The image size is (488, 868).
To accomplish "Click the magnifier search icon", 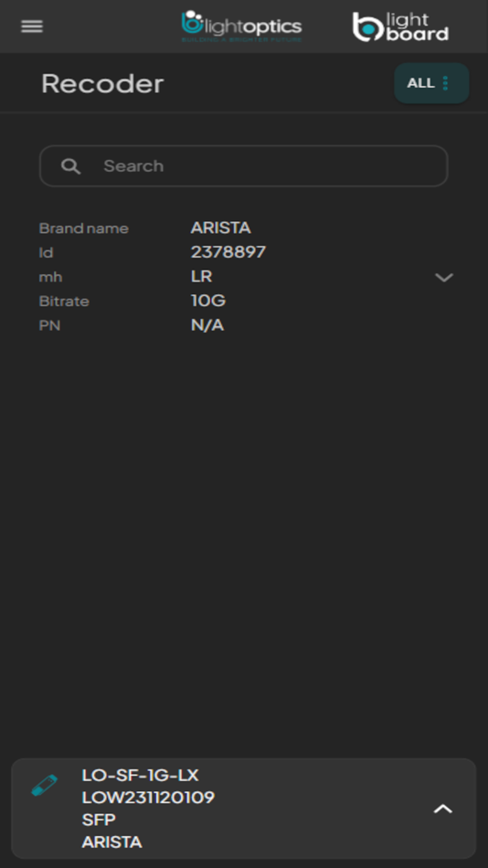I will tap(71, 166).
